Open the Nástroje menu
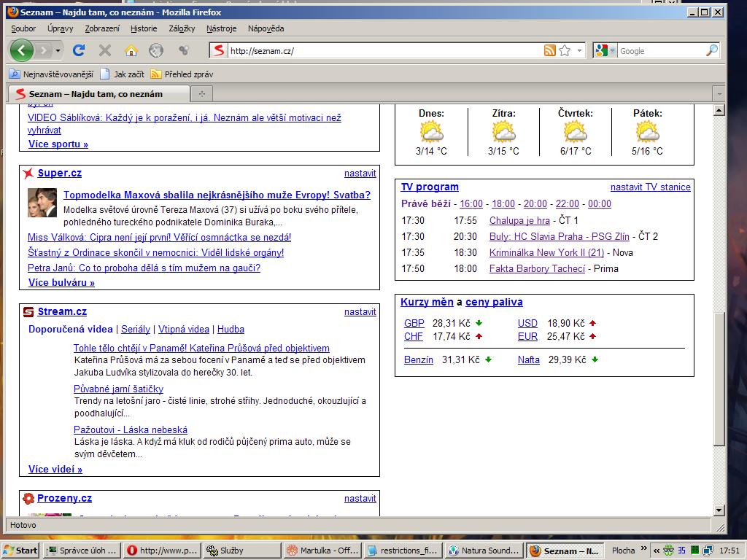 [x=221, y=28]
